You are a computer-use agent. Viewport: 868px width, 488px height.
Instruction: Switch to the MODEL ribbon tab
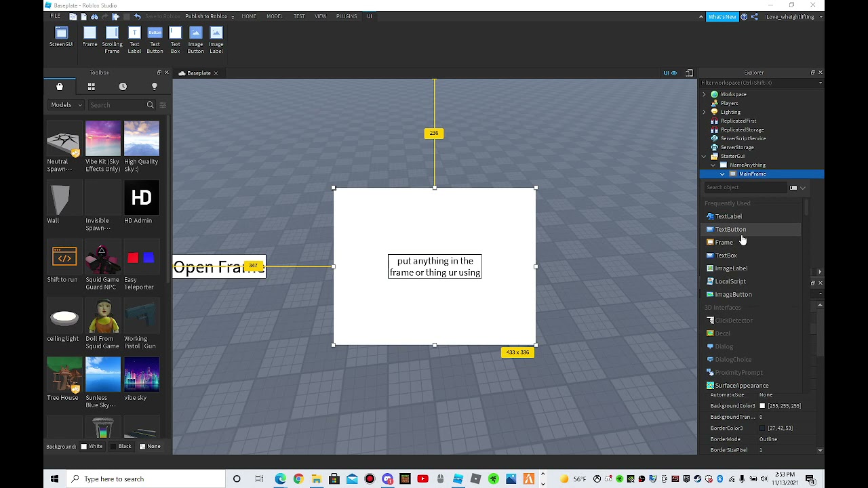(275, 16)
